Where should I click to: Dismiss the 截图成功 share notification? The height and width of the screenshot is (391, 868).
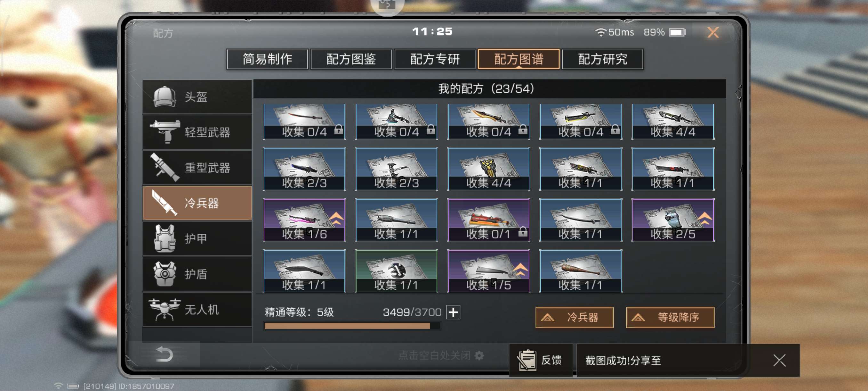(779, 360)
